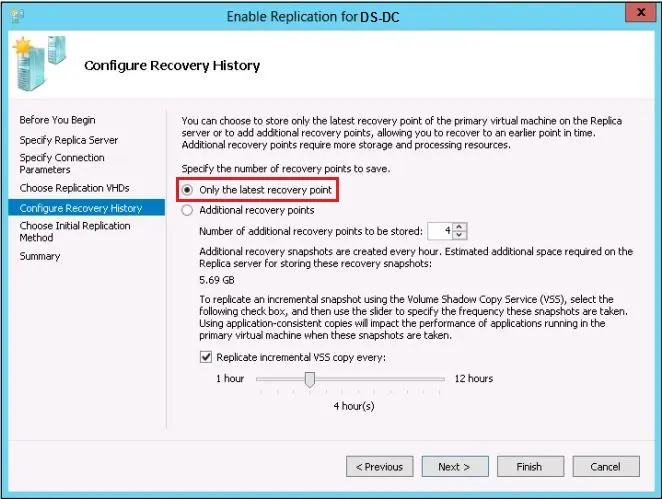Click the wizard icon in title bar

19,16
